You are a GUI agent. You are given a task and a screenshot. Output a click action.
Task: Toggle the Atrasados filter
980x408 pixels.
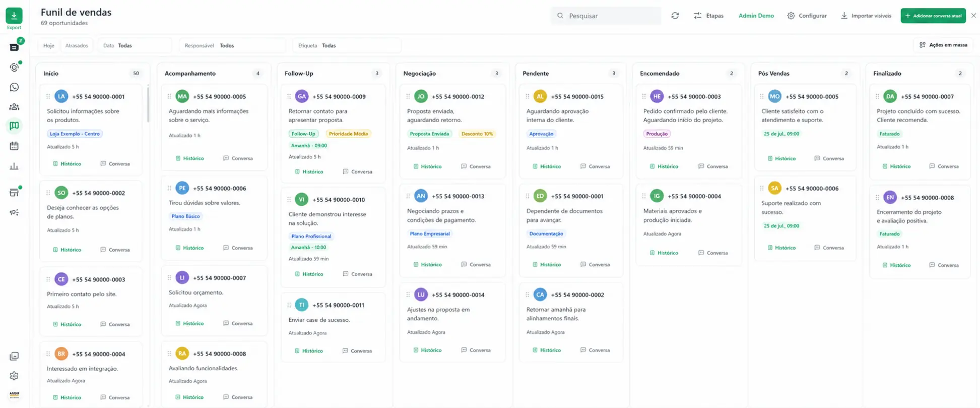[x=77, y=45]
